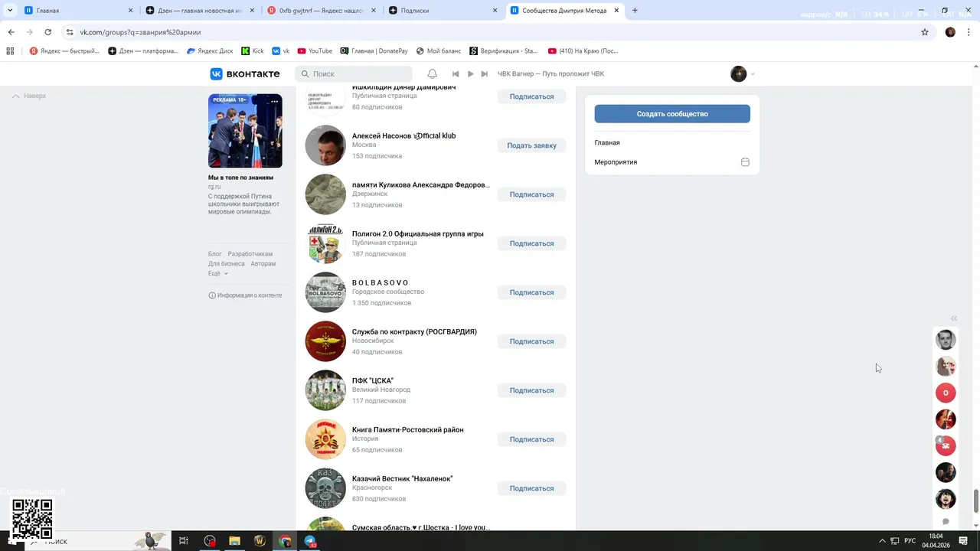Open Мой баланс bookmark

point(439,51)
